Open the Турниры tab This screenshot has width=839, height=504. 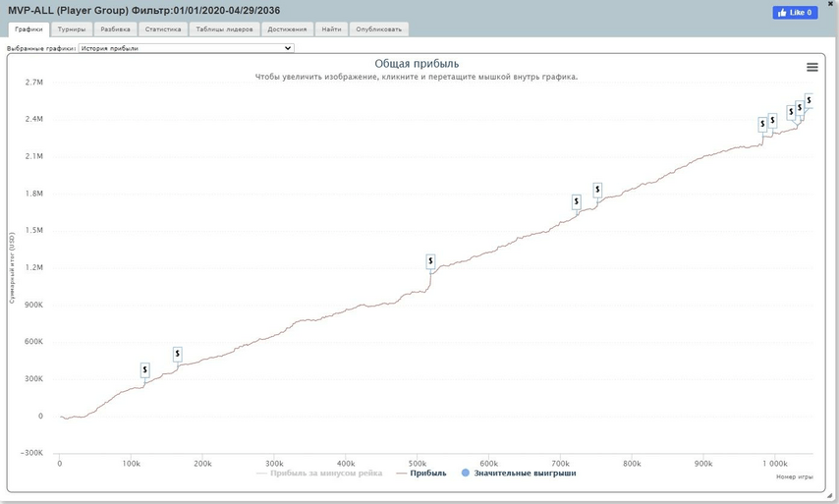(72, 29)
